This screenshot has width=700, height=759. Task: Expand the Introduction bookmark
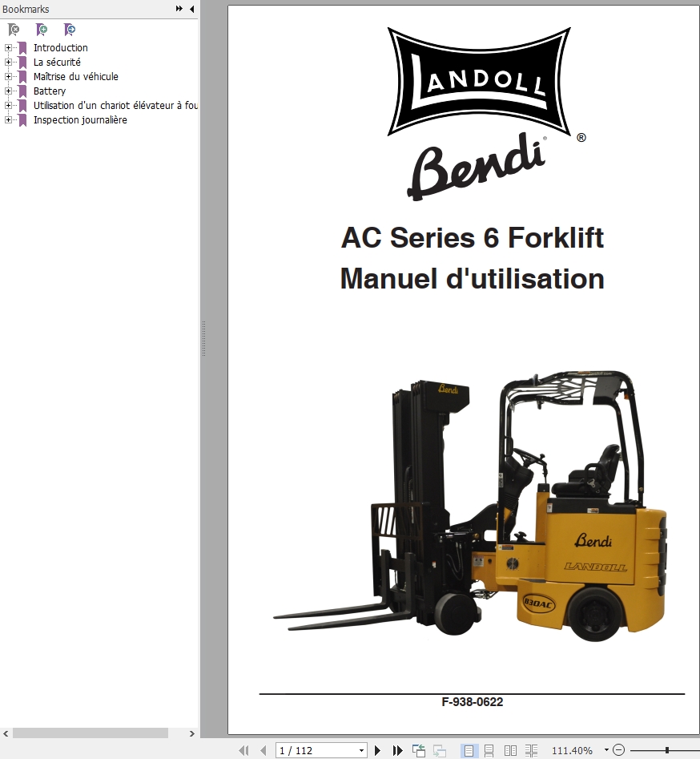(8, 47)
